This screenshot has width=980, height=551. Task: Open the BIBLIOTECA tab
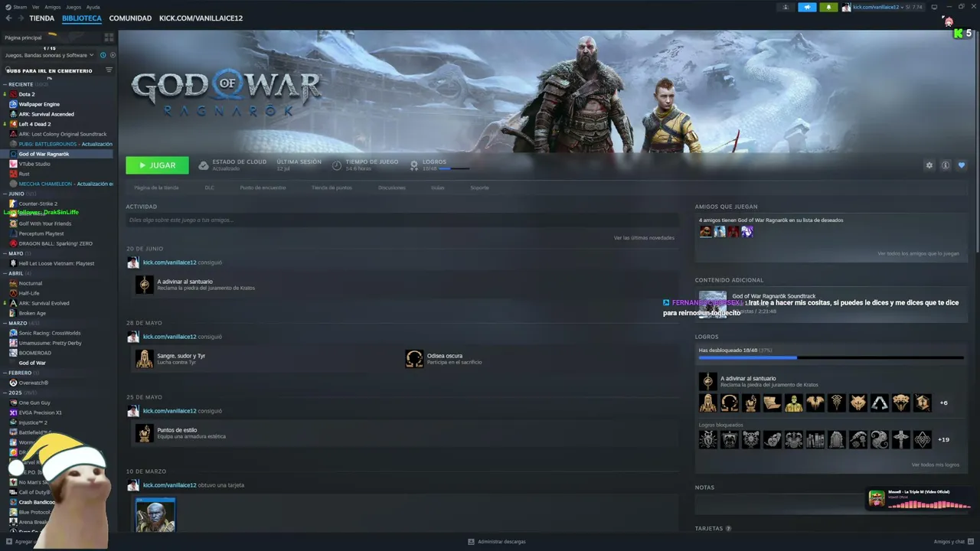82,18
